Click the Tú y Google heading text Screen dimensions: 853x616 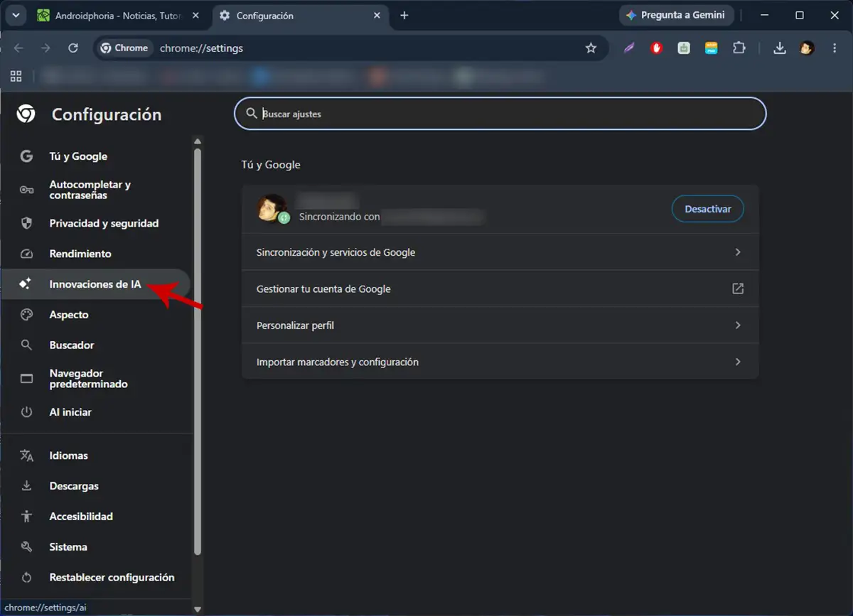pyautogui.click(x=271, y=165)
